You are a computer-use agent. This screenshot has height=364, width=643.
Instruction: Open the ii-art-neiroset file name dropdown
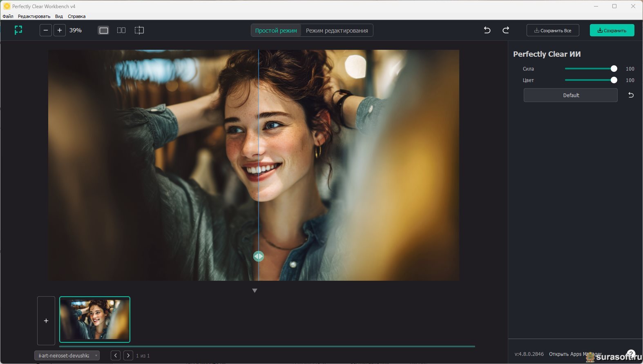pos(67,355)
